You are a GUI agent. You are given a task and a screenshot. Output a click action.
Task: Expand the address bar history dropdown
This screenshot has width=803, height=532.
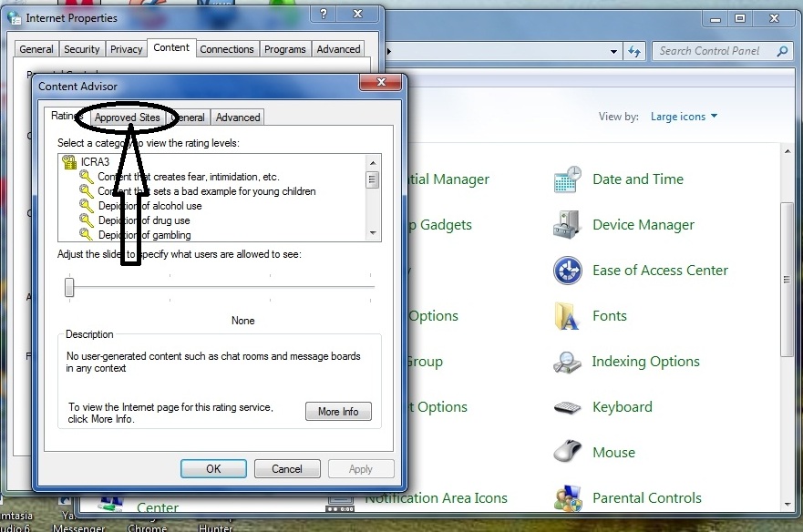coord(613,51)
